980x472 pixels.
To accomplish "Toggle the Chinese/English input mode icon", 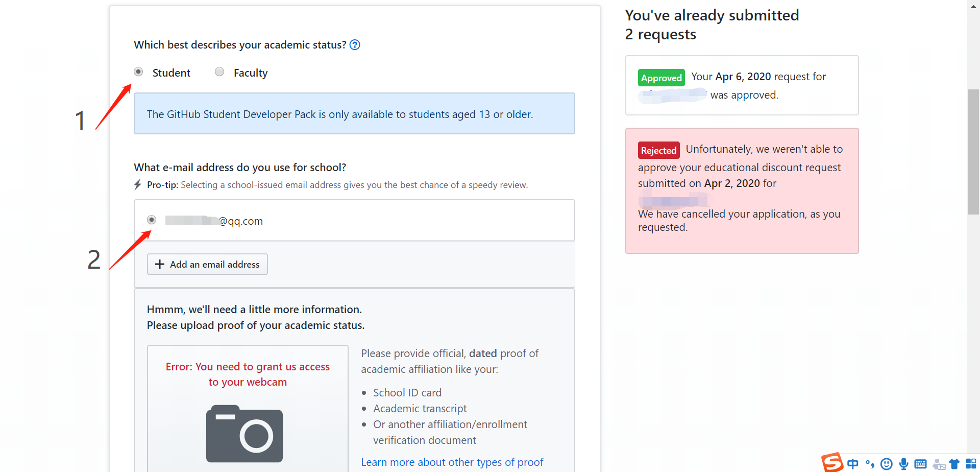I will pos(852,464).
